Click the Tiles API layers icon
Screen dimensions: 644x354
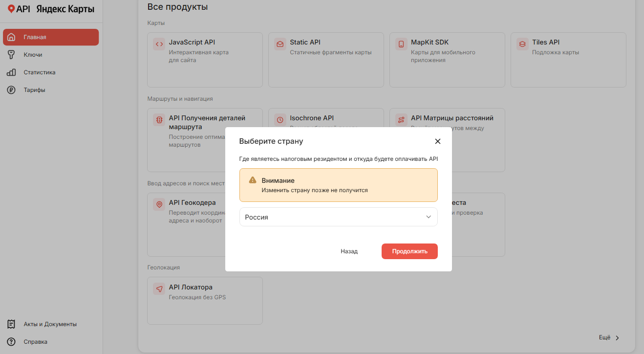[x=522, y=44]
